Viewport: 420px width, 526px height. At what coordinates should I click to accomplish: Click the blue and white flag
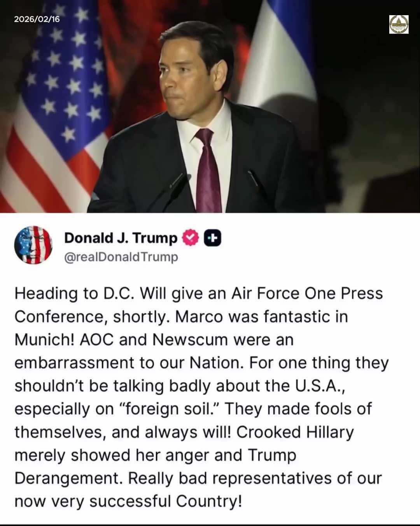click(x=280, y=51)
